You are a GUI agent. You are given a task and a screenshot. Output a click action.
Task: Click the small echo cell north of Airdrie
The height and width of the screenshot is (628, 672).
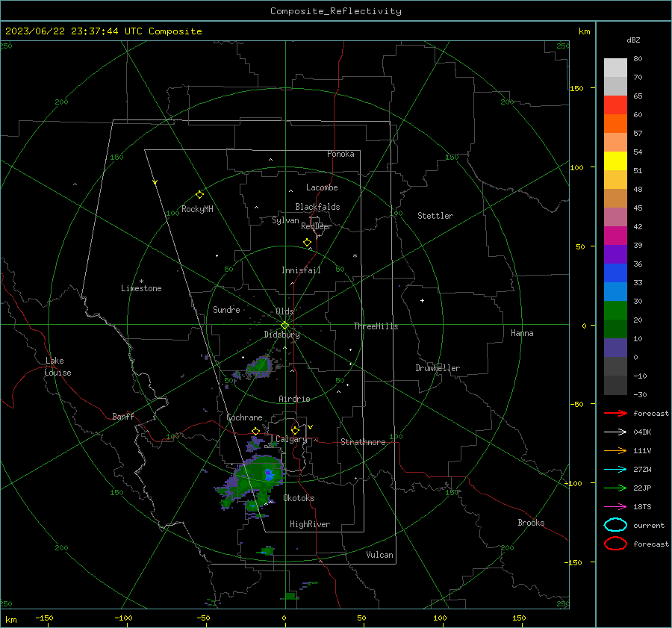(259, 366)
